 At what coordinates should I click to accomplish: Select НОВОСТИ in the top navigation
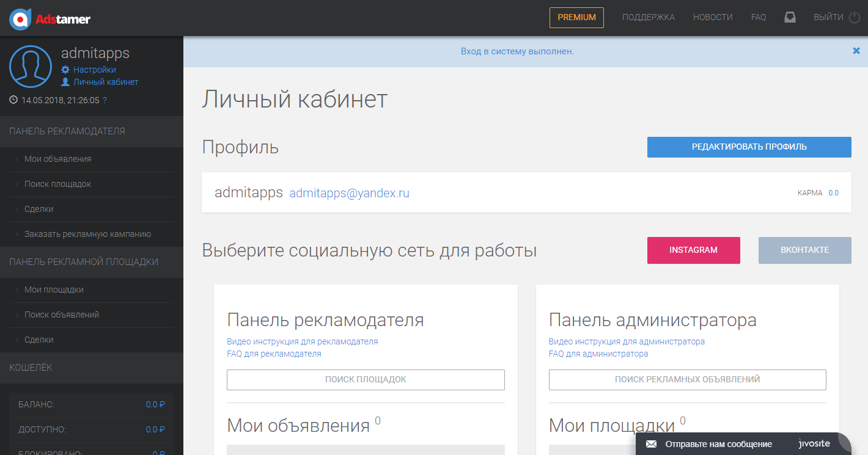click(x=713, y=17)
